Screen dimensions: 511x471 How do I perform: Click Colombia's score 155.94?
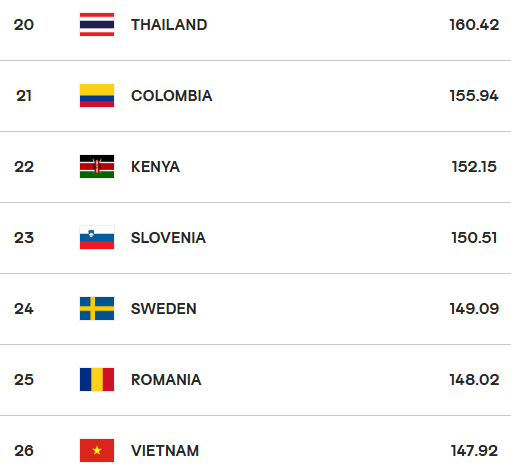point(474,96)
